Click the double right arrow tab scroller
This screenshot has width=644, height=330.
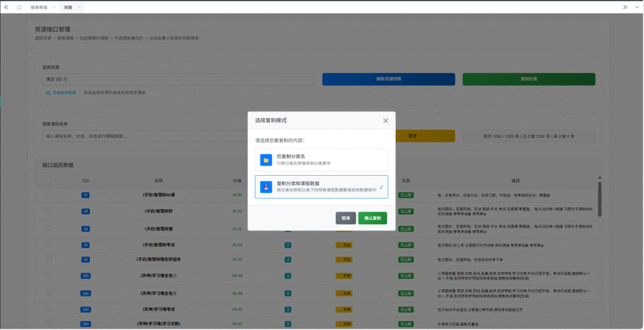(x=625, y=7)
